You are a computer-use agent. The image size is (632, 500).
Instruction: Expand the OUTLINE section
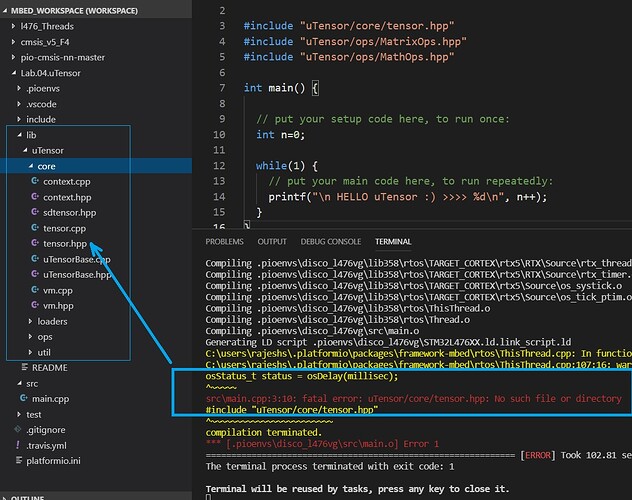coord(96,497)
